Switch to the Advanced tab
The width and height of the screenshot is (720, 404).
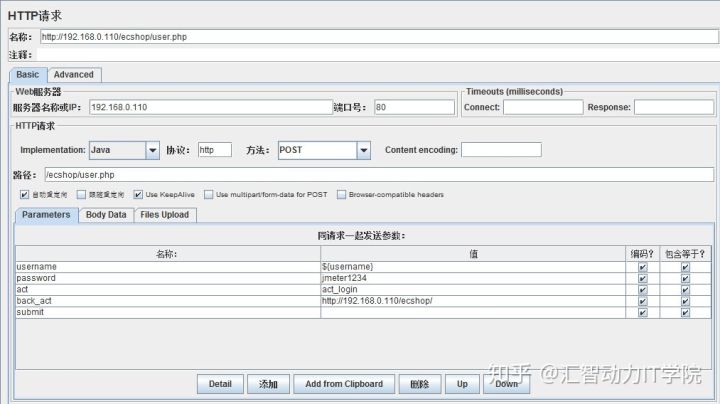click(x=73, y=74)
